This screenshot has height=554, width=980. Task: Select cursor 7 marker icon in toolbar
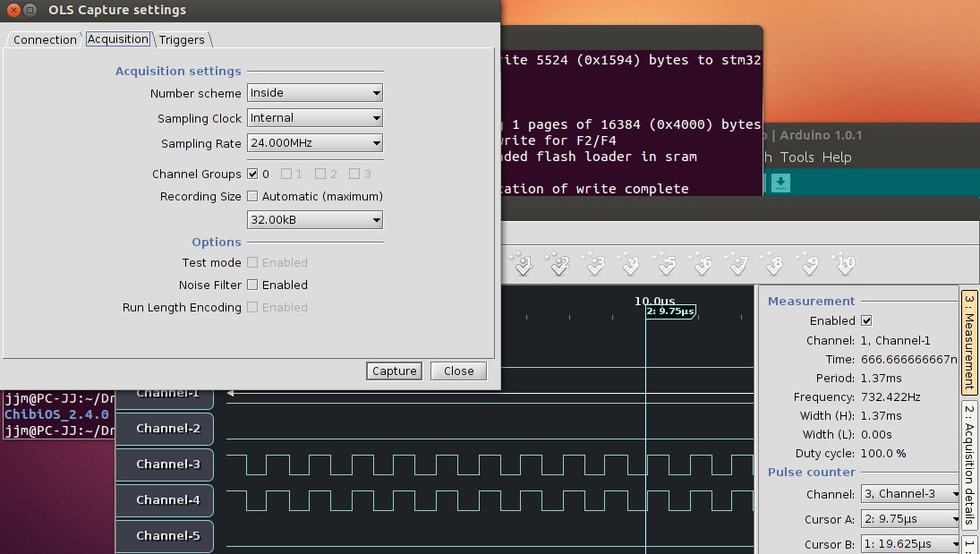coord(737,265)
